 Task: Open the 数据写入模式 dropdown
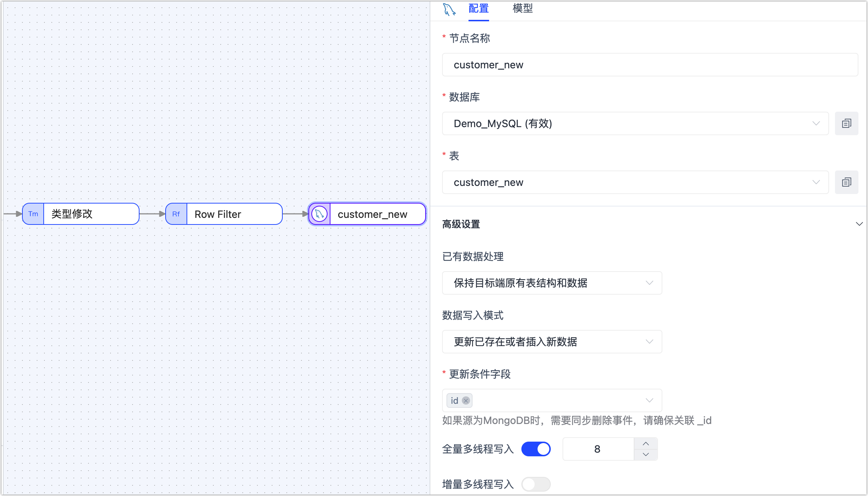coord(552,342)
